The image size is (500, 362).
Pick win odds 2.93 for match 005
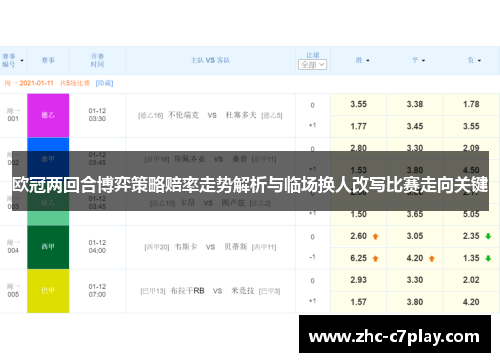point(358,280)
